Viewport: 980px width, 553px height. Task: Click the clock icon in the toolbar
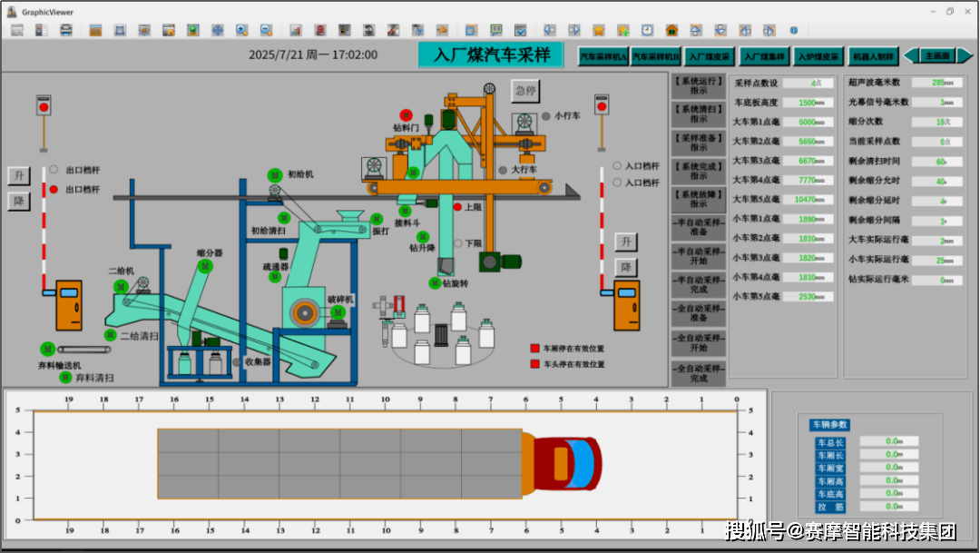pos(647,30)
